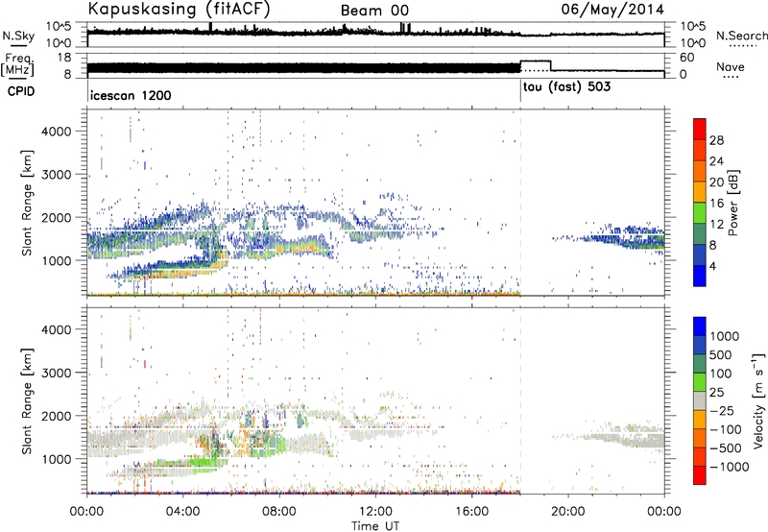768x532 pixels.
Task: Click the 'Kapuskasing (fitACF)' title text
Action: click(179, 10)
